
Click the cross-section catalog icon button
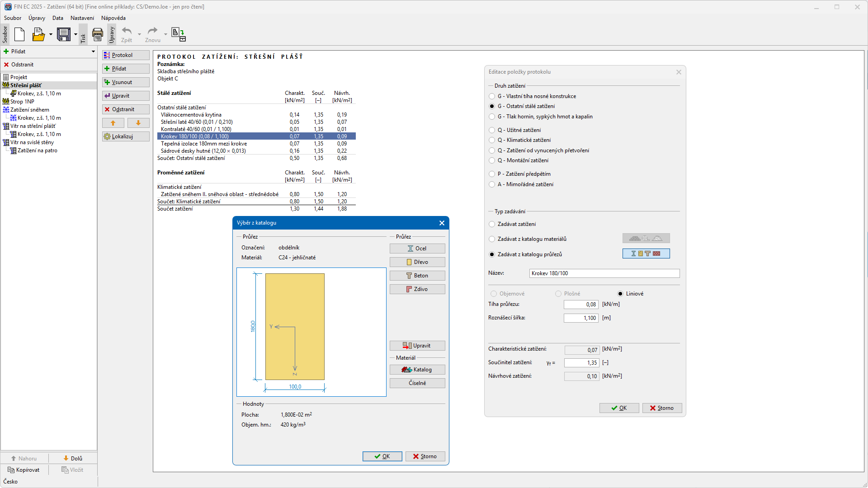(x=646, y=254)
